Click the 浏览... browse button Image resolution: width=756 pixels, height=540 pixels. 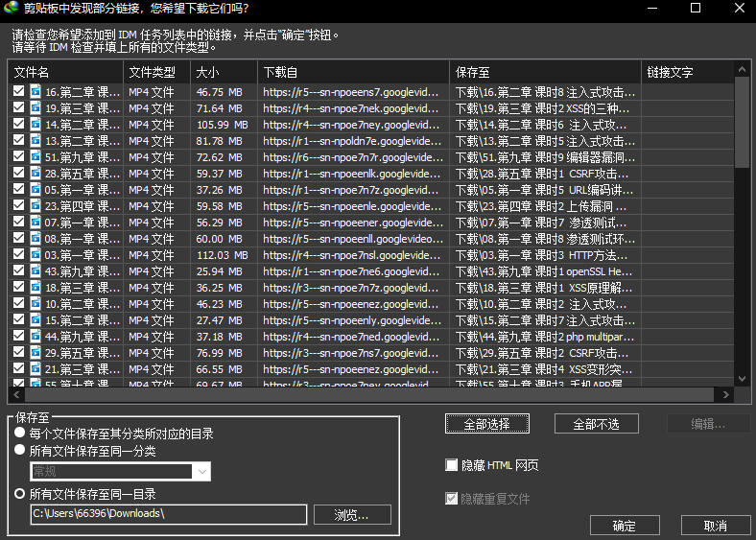point(352,514)
